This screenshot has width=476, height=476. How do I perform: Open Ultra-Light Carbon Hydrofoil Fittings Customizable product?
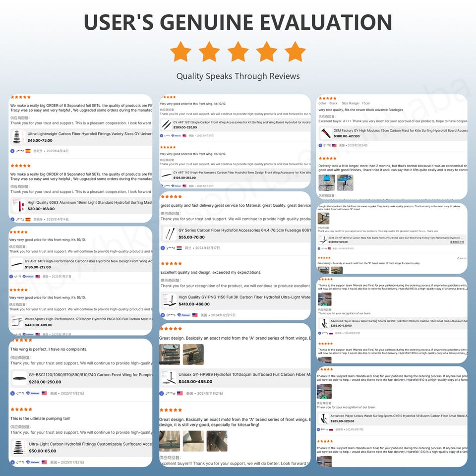[x=90, y=444]
